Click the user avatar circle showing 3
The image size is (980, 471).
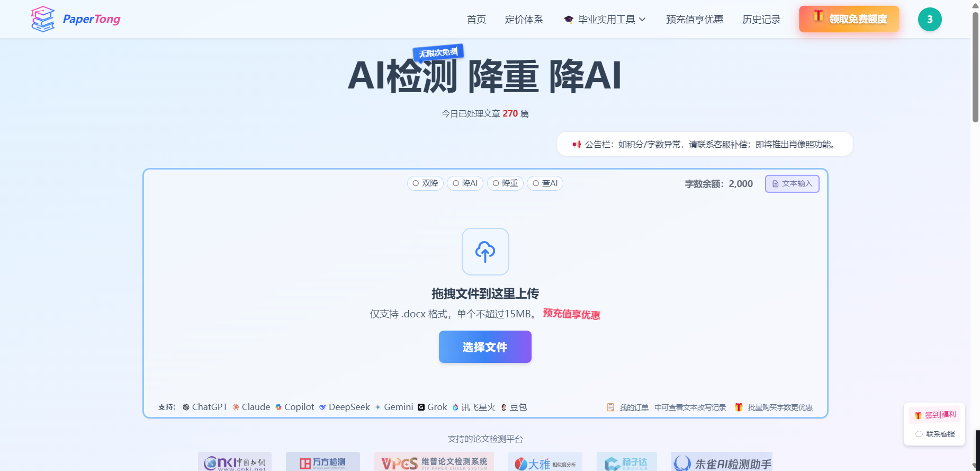pyautogui.click(x=929, y=20)
